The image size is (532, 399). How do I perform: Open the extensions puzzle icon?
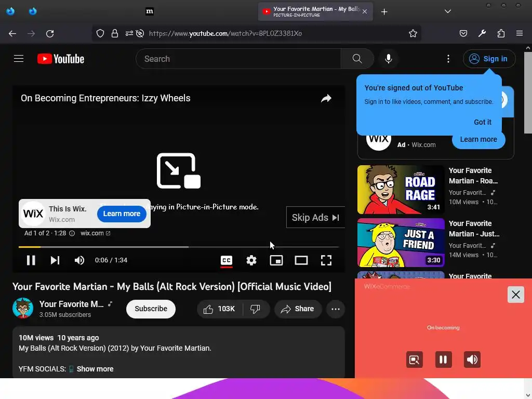501,33
